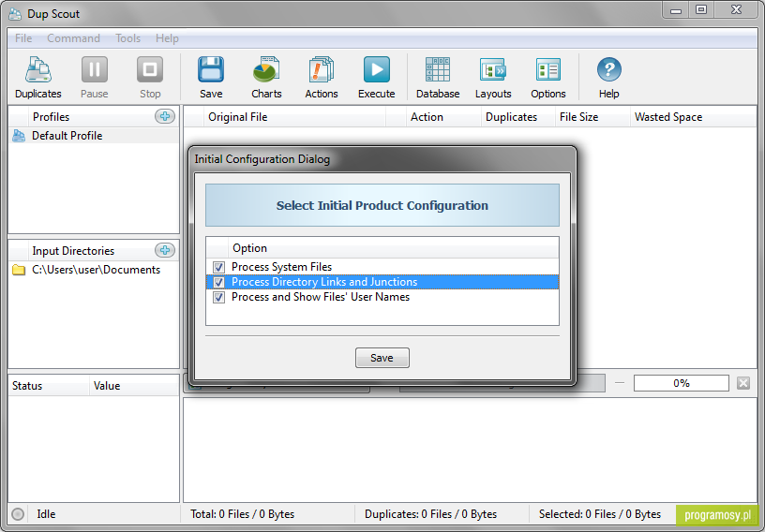Uncheck Process and Show Files' User Names

218,298
